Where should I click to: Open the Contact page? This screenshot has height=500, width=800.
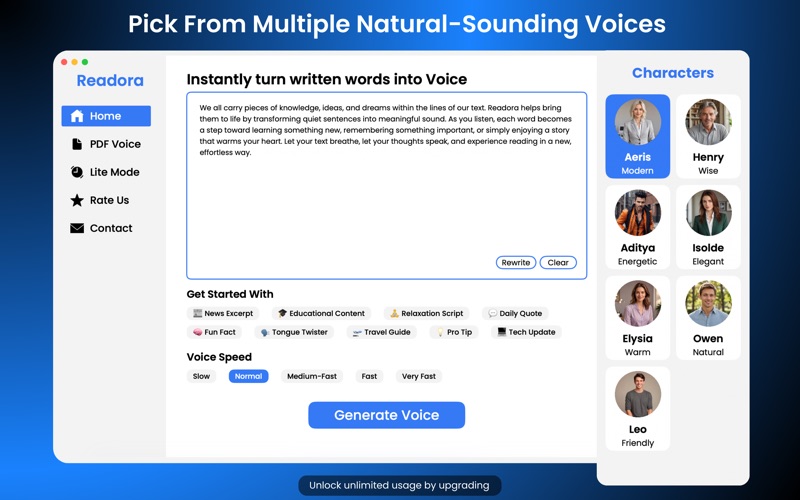pos(106,228)
